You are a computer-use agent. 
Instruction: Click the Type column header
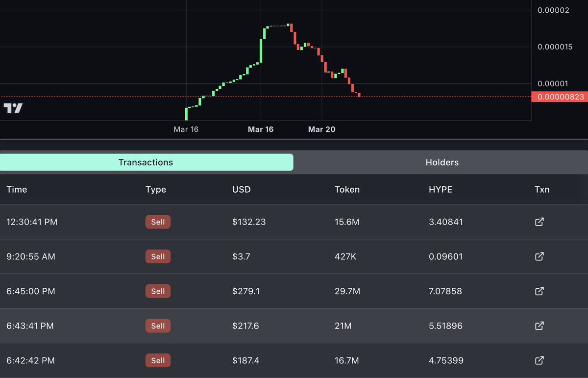pos(156,189)
